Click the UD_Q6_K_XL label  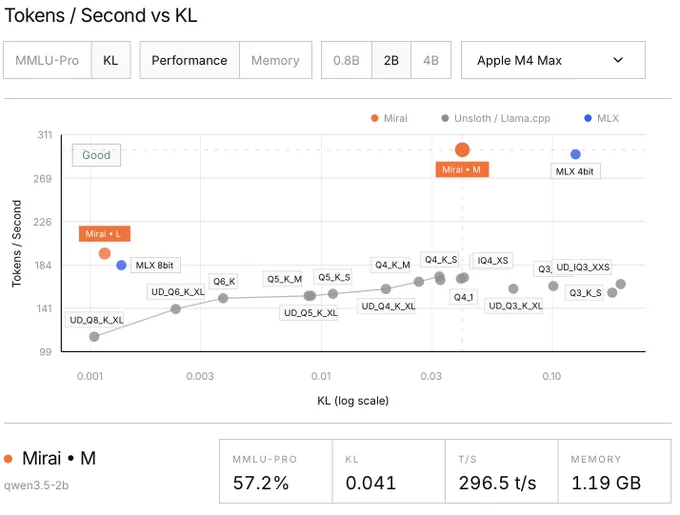coord(177,292)
